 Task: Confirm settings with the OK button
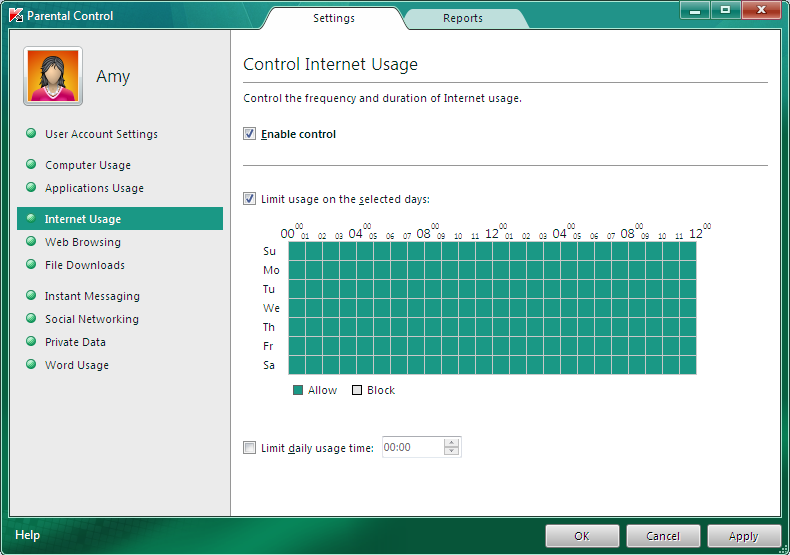coord(582,536)
